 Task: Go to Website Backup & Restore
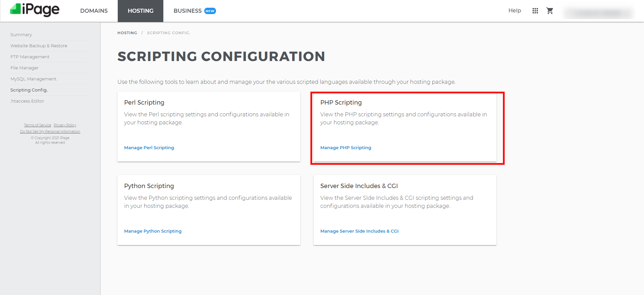39,46
